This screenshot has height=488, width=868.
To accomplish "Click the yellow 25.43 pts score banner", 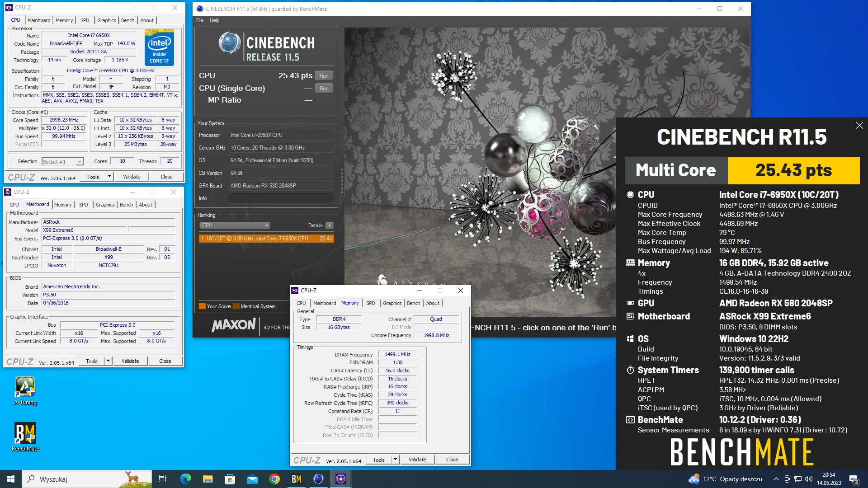I will tap(793, 170).
